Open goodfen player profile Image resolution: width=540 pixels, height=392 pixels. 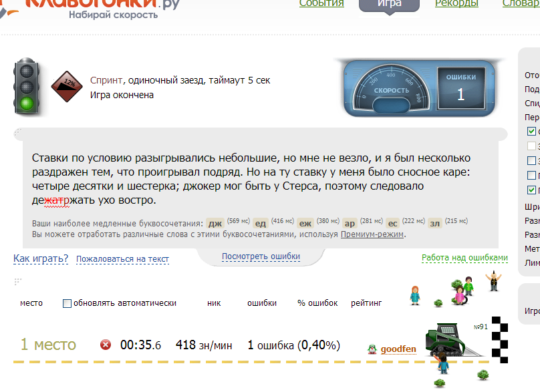point(398,349)
